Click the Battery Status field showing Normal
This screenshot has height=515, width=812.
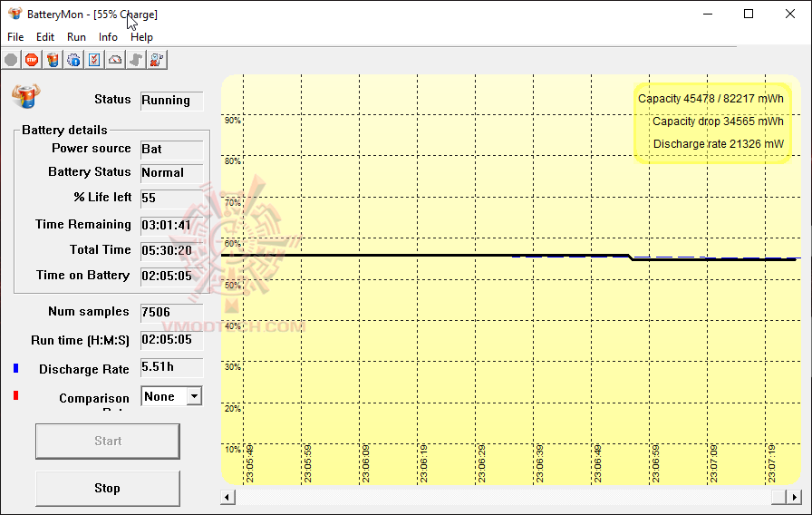[x=171, y=173]
